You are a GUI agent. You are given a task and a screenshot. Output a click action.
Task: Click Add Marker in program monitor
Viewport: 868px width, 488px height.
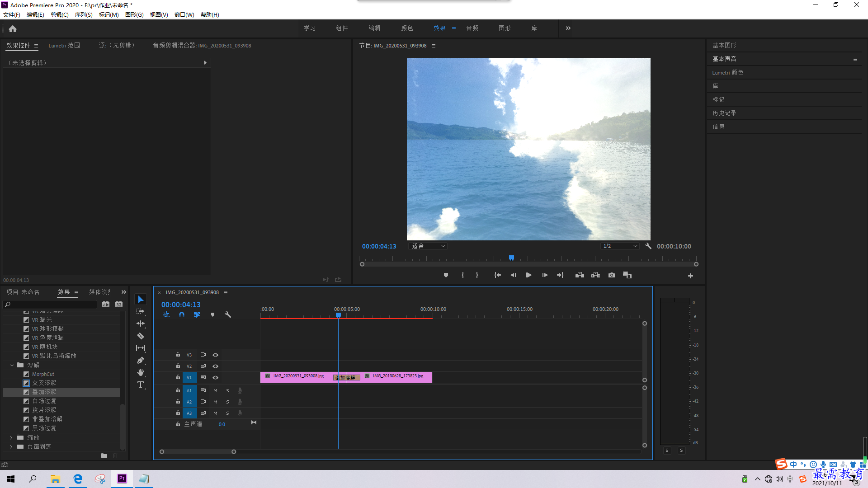pyautogui.click(x=446, y=275)
